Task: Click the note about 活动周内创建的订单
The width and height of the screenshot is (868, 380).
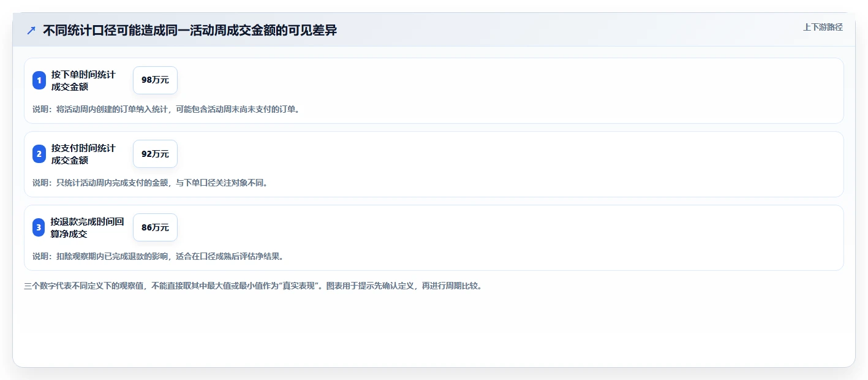Action: 166,109
